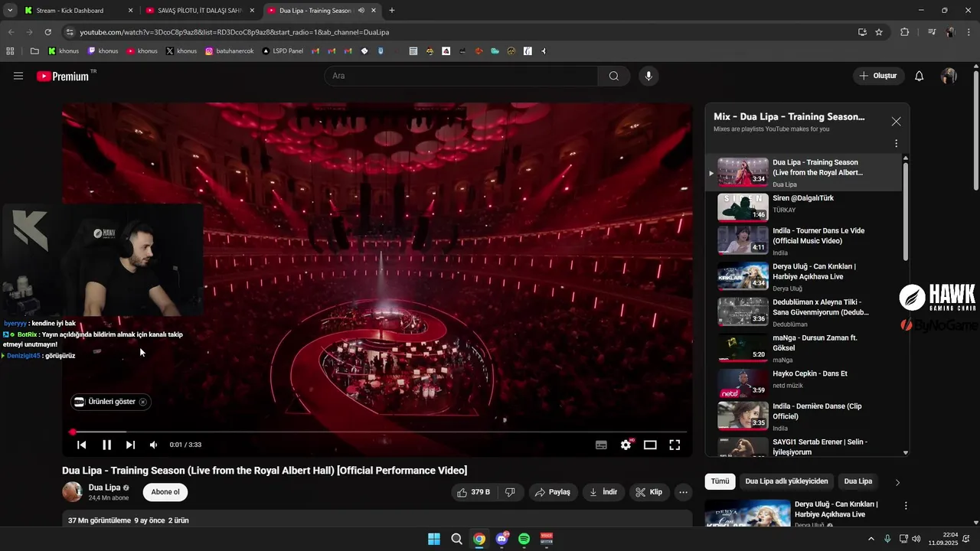Skip to next video in player

point(130,445)
